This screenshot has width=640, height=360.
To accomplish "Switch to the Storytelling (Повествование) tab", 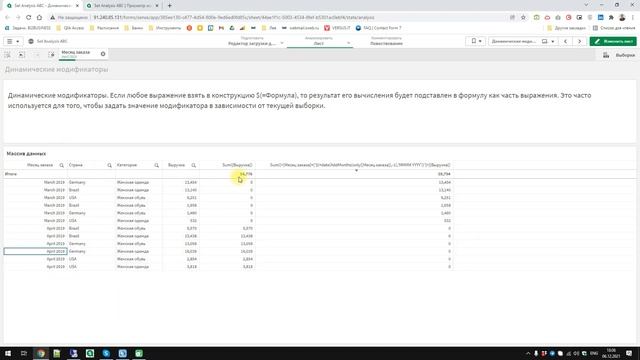I will pyautogui.click(x=386, y=41).
